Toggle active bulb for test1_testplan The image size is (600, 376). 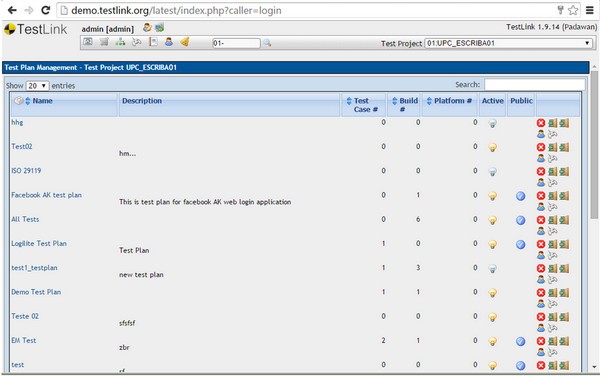pyautogui.click(x=492, y=269)
